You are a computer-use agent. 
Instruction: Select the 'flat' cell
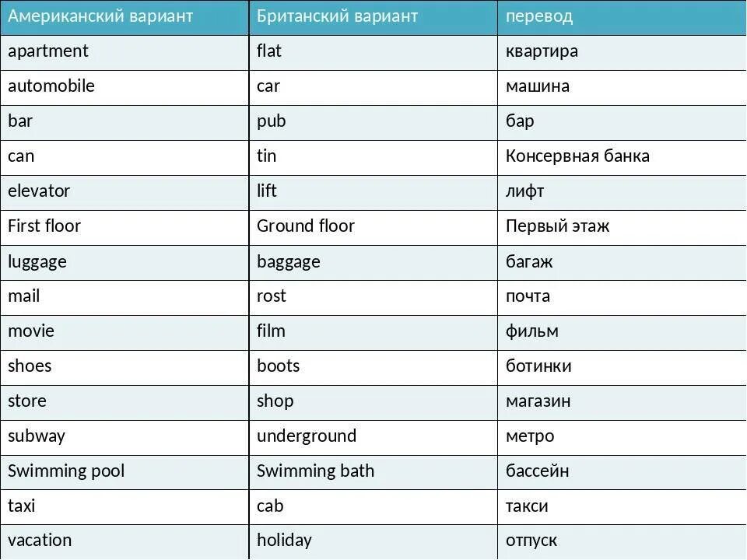click(x=373, y=53)
